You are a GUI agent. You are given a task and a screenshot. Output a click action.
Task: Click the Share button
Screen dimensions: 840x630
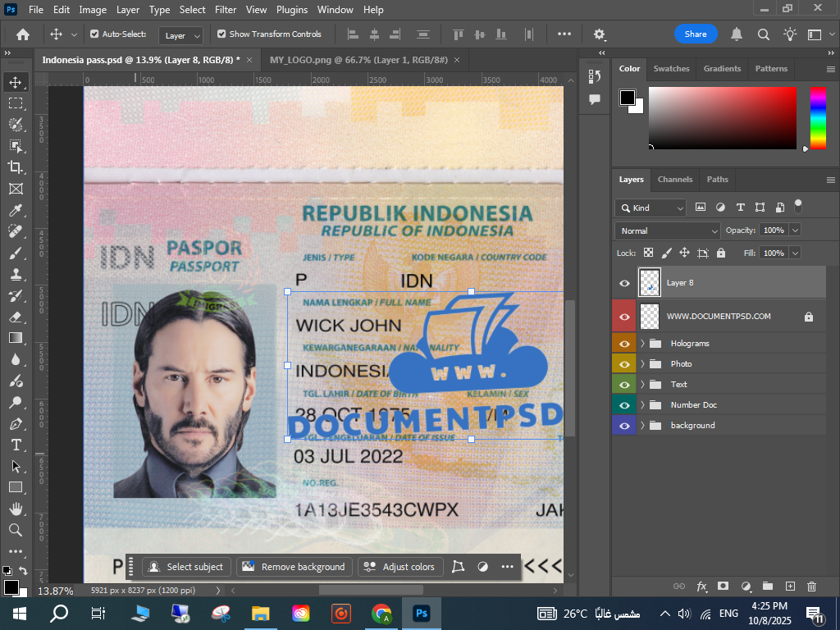pyautogui.click(x=696, y=34)
